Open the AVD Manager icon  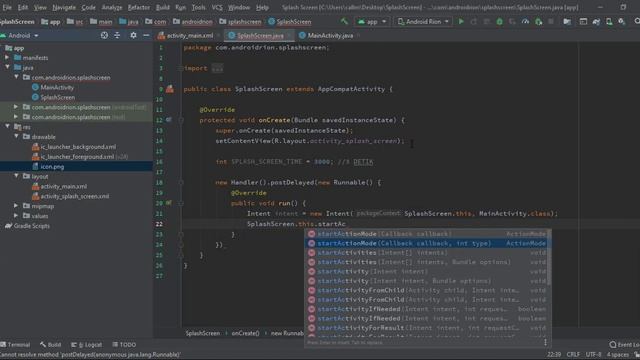(x=609, y=21)
